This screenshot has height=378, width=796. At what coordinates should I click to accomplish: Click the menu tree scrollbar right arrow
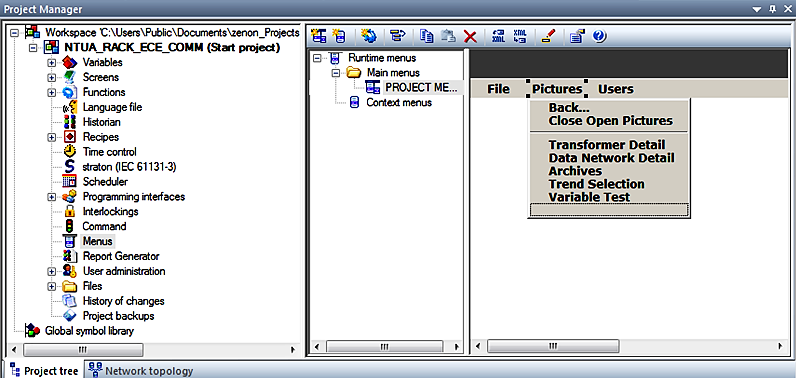point(456,347)
